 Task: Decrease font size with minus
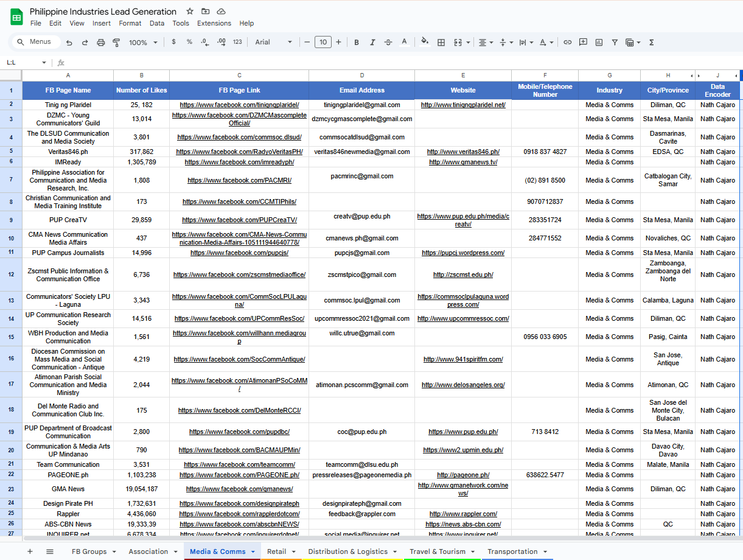click(307, 42)
